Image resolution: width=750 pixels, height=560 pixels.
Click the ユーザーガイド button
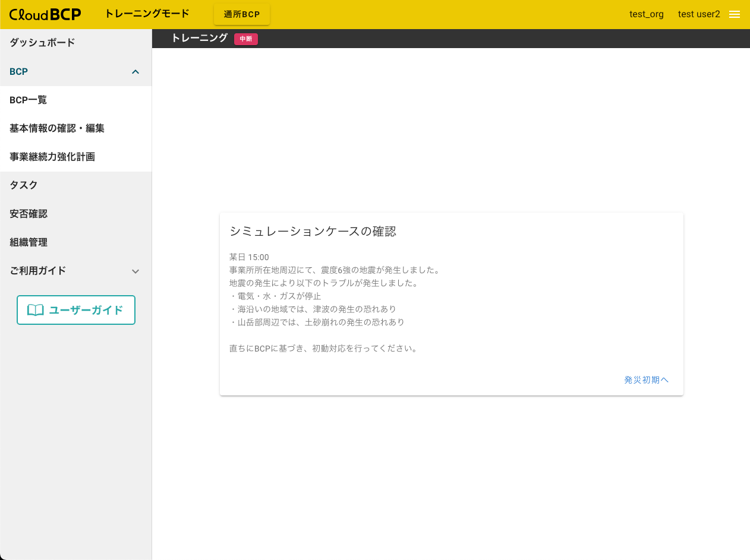[x=76, y=310]
